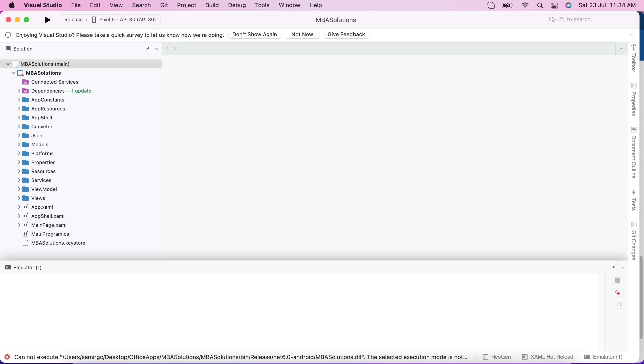Pin the Emulator pad
The image size is (644, 364).
click(614, 267)
